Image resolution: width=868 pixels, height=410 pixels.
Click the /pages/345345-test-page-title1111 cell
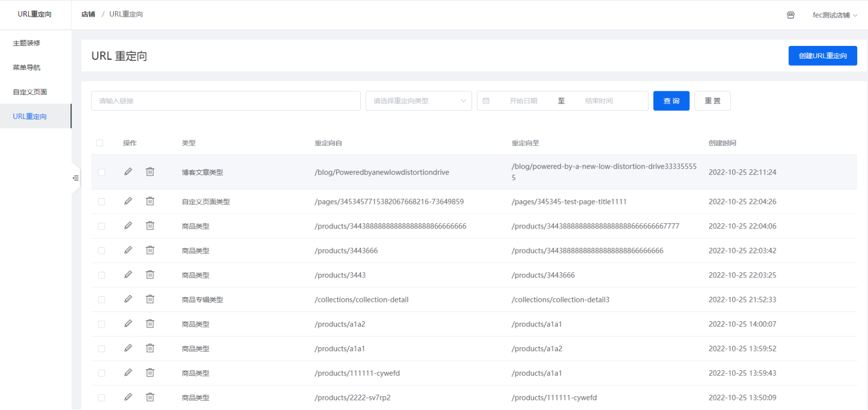pos(569,201)
